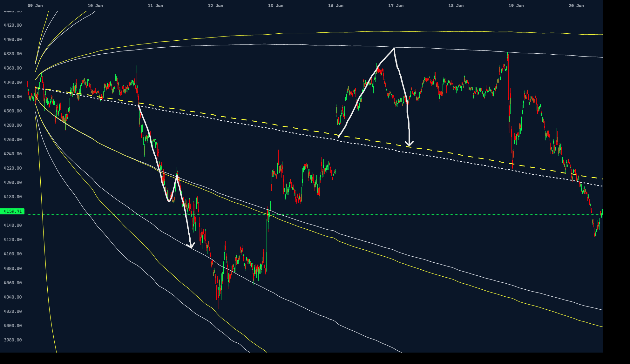Screen dimensions: 630x364
Task: Click the 4220.00 price axis label
Action: coord(13,168)
